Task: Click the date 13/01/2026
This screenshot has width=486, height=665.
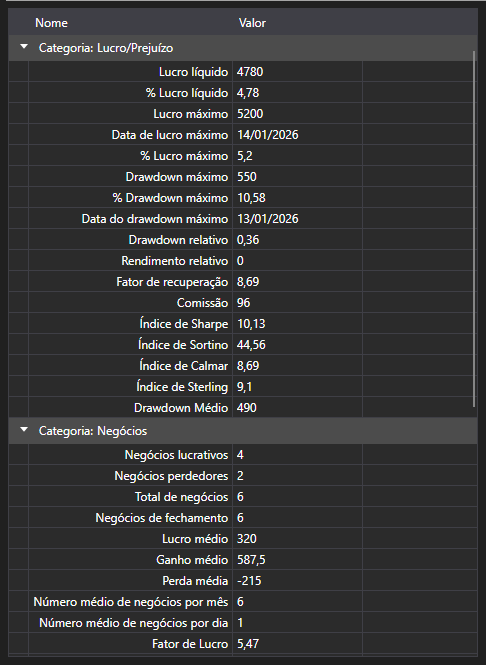Action: [x=268, y=219]
